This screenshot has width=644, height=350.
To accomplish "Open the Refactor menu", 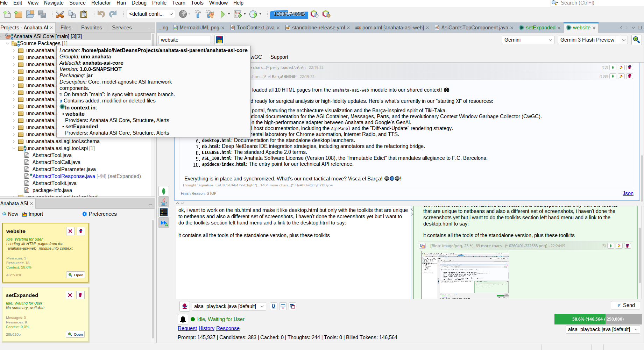I will click(x=101, y=3).
